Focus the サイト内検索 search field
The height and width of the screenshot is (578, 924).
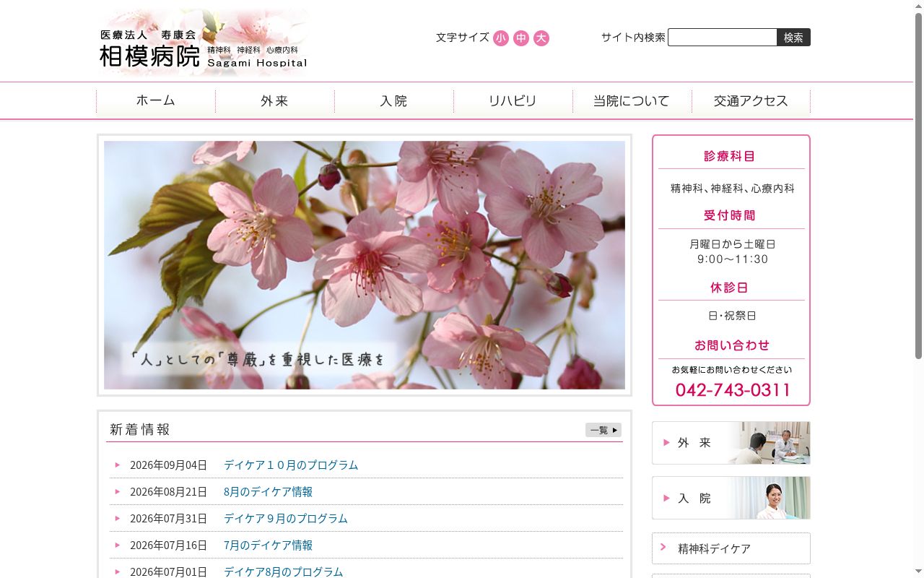point(722,38)
